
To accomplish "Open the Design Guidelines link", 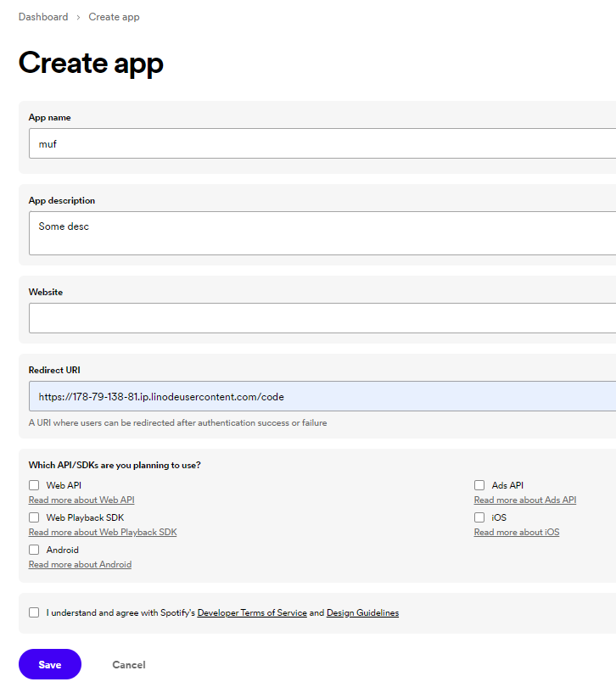I will pos(362,612).
